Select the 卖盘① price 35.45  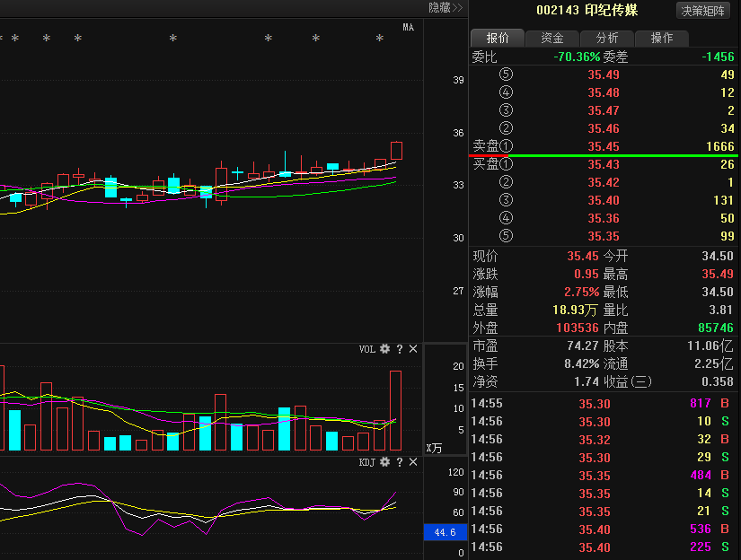604,146
